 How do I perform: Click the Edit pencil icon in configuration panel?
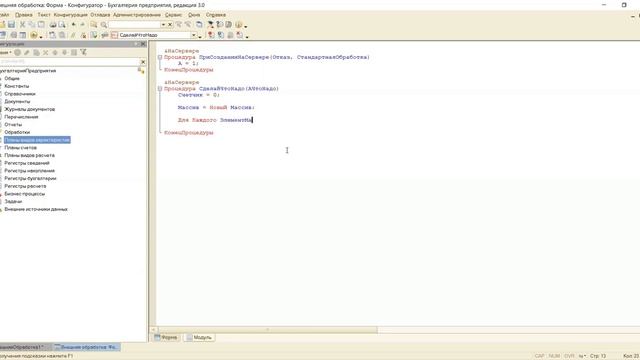click(27, 52)
